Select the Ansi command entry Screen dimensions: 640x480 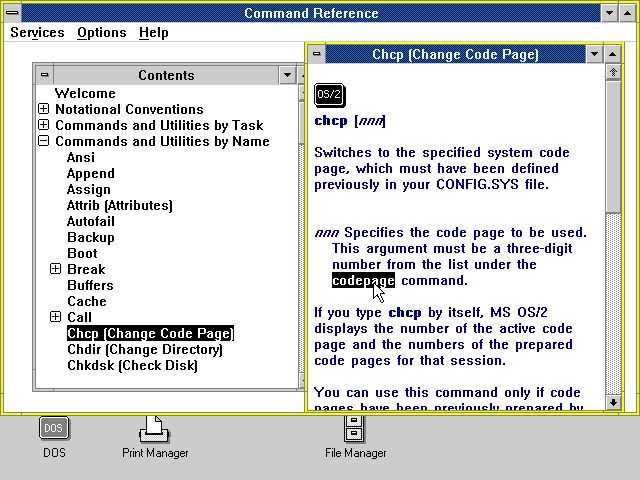point(81,157)
